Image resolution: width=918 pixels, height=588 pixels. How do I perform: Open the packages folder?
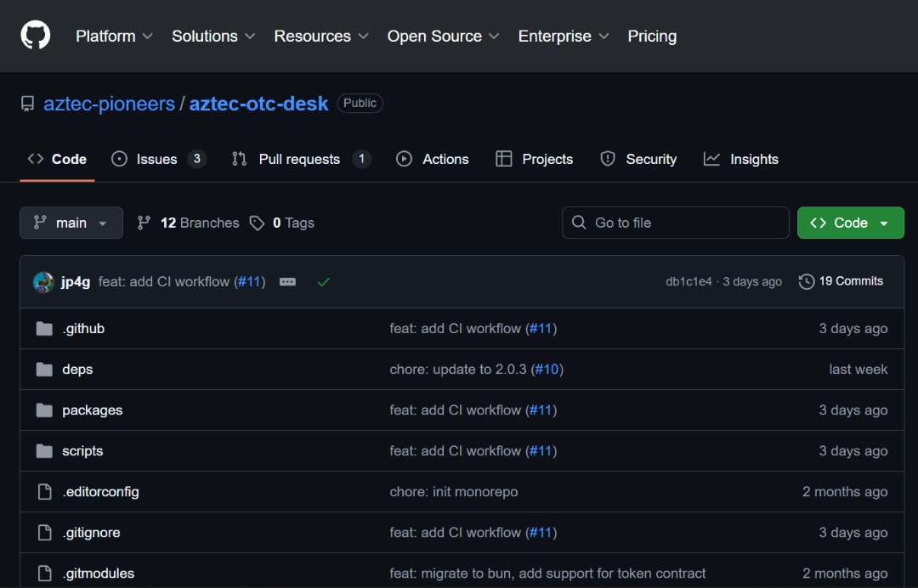pyautogui.click(x=93, y=410)
